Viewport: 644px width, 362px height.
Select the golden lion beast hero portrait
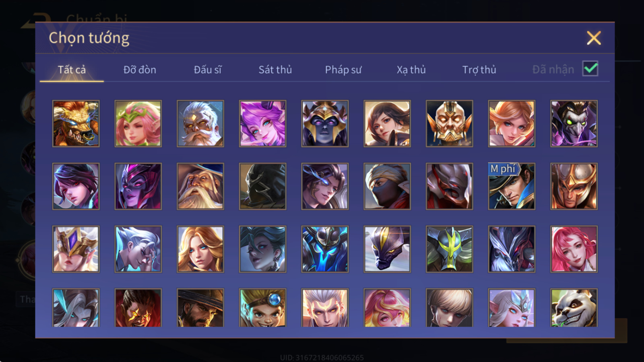[76, 123]
